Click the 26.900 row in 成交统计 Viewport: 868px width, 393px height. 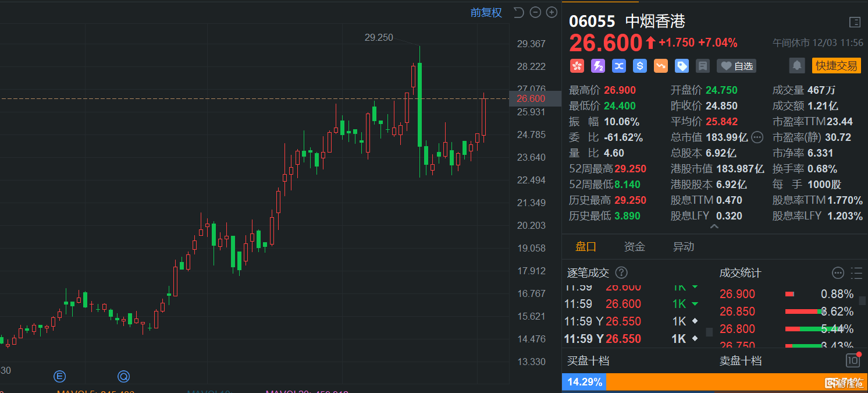[787, 294]
